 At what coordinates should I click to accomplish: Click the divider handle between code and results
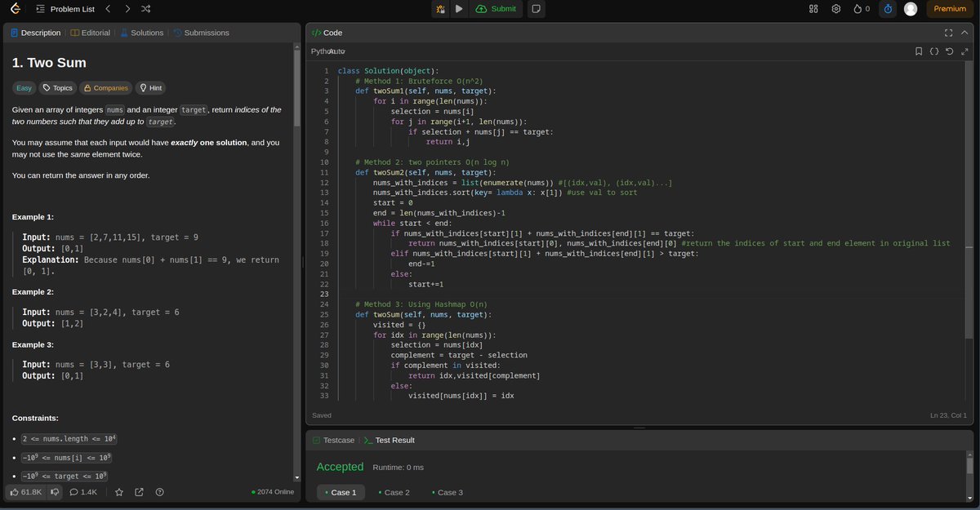pos(639,428)
